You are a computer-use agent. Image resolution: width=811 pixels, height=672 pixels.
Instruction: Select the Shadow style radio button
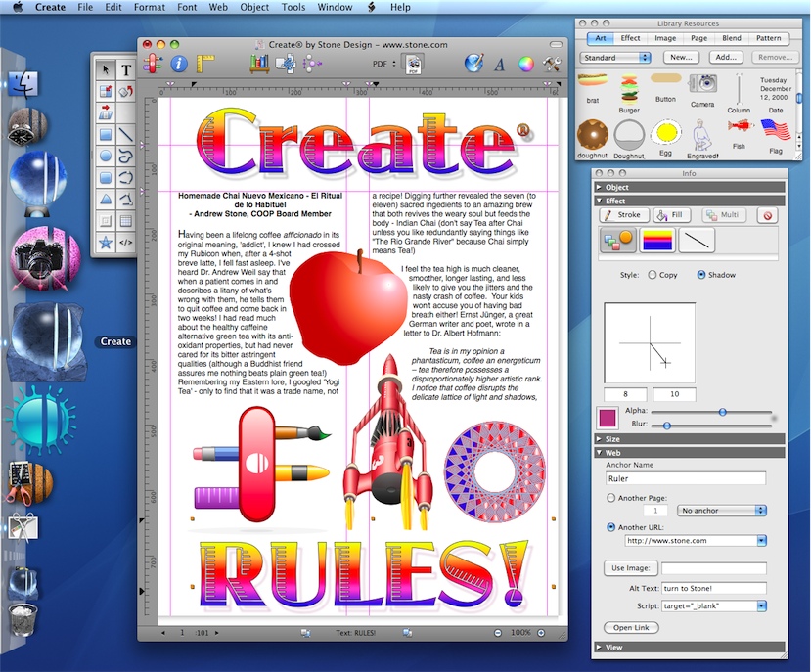pyautogui.click(x=700, y=275)
